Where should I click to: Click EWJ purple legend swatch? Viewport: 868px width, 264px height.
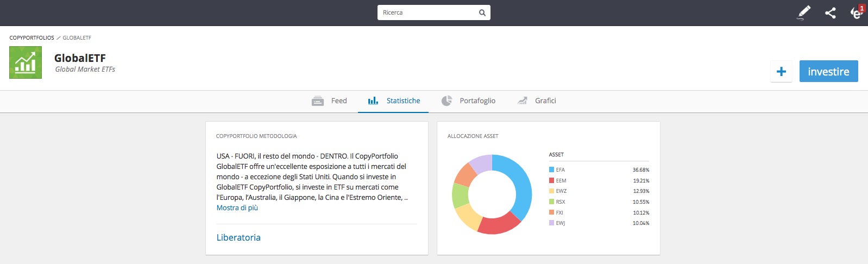[551, 223]
